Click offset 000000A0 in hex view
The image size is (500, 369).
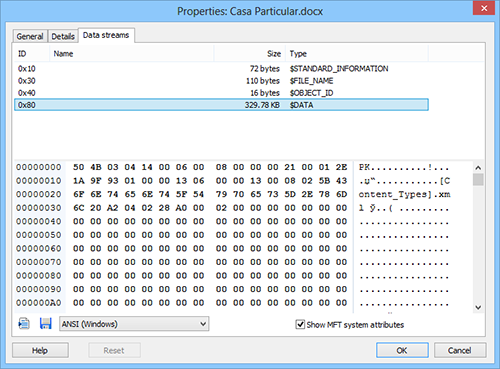tap(39, 303)
